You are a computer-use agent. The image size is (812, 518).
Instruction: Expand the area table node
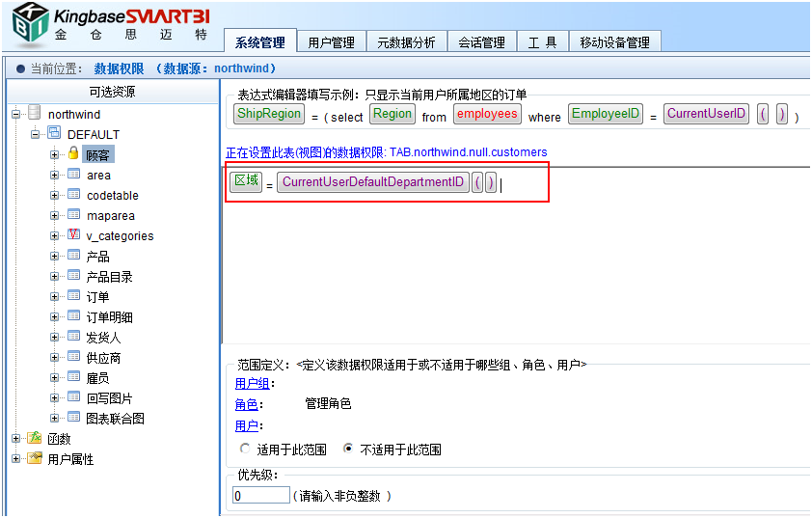coord(54,175)
